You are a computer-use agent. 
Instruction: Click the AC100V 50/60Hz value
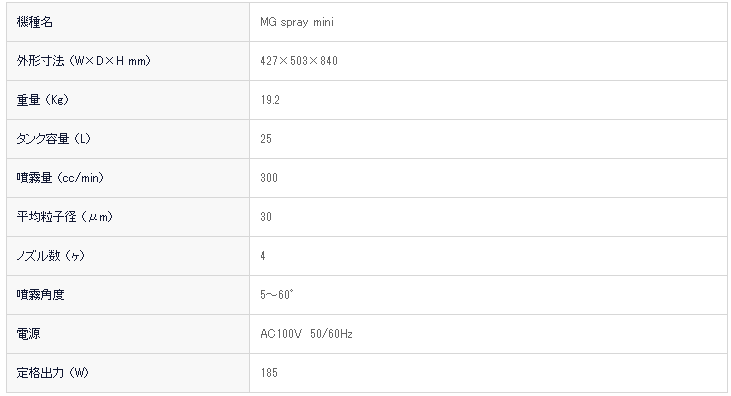[306, 334]
